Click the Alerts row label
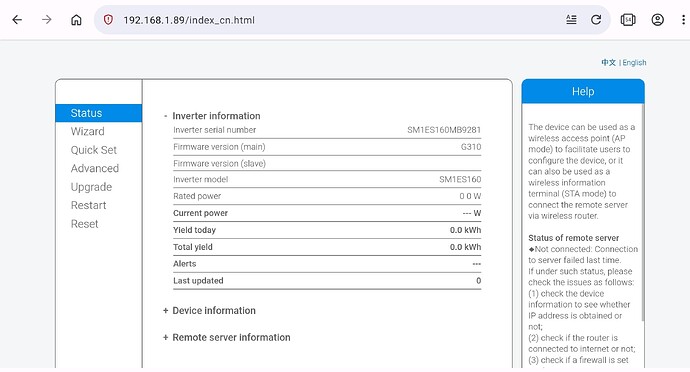690x372 pixels. pos(184,264)
